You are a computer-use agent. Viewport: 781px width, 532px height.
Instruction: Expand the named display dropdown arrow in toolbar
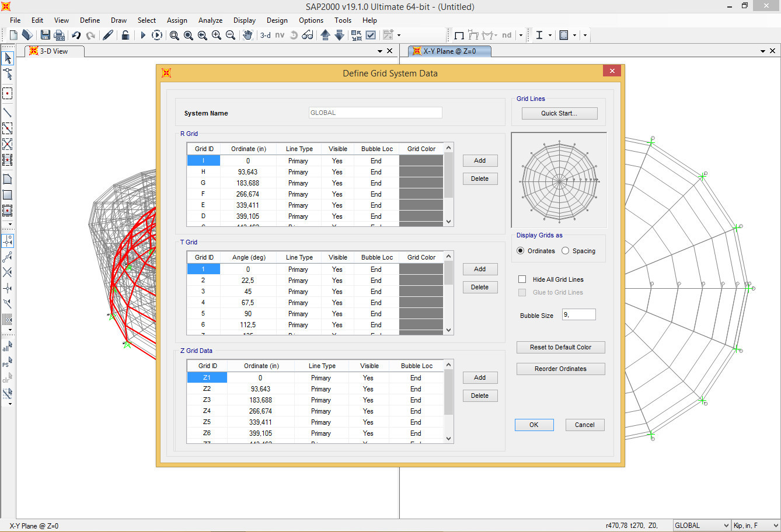[399, 35]
